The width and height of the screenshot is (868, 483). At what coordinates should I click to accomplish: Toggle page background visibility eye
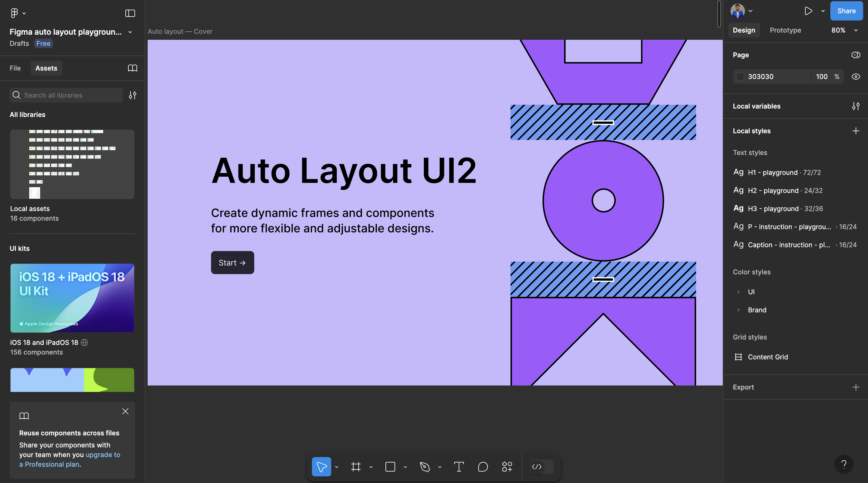[x=856, y=77]
